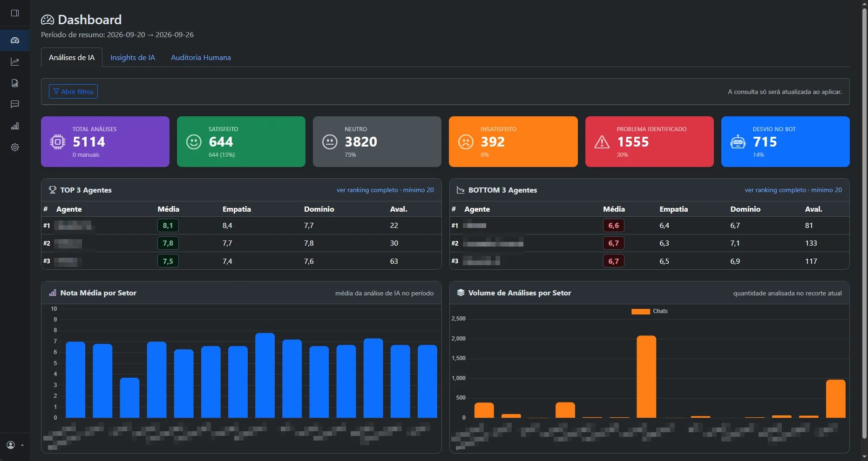Select the Satisfeito 644 card
The image size is (868, 461).
[x=241, y=141]
